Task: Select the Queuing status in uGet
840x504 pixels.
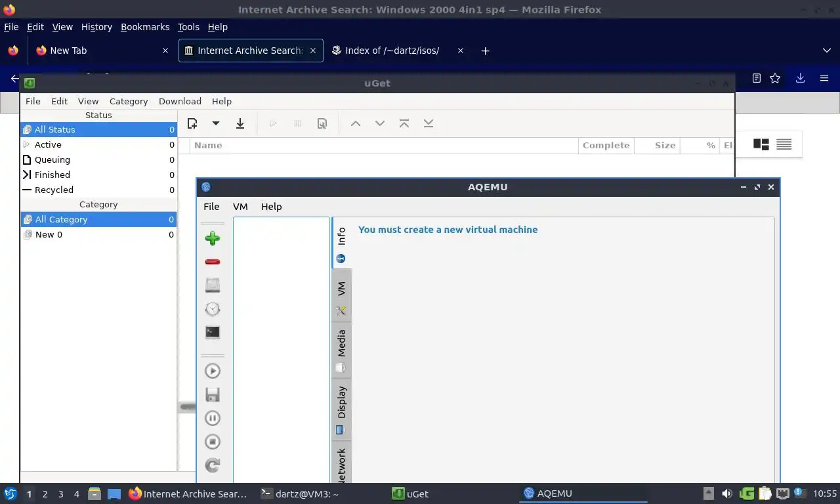Action: tap(98, 159)
